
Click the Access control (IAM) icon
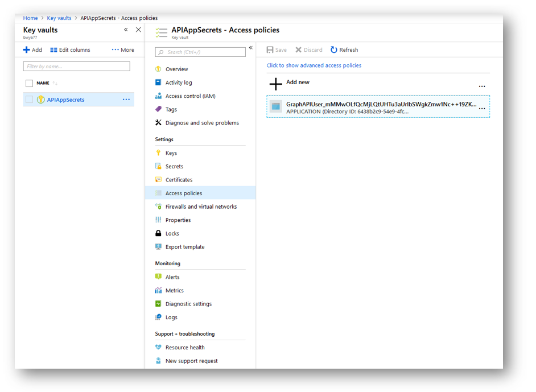click(x=158, y=96)
